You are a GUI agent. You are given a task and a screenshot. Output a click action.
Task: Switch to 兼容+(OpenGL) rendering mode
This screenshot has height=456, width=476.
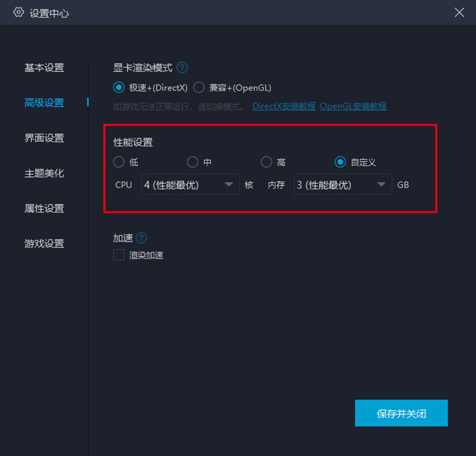point(199,87)
